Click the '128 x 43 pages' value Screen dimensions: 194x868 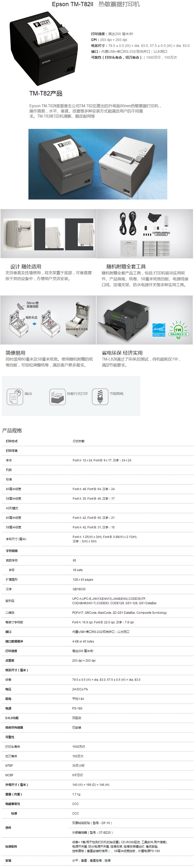pyautogui.click(x=83, y=580)
